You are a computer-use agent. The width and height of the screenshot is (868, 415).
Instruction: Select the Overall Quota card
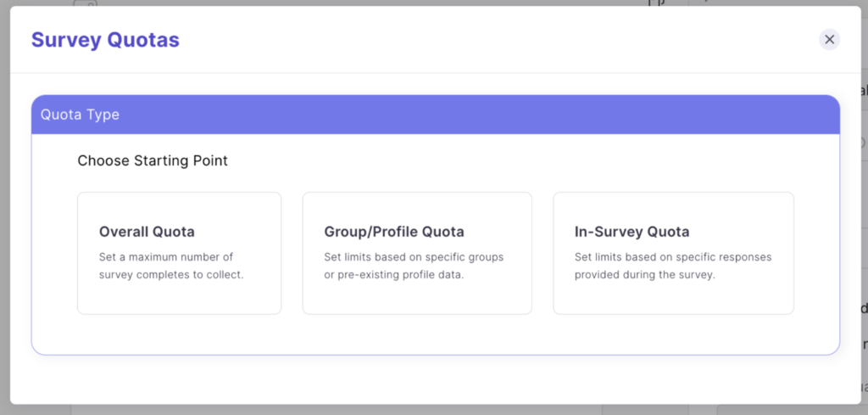(179, 289)
